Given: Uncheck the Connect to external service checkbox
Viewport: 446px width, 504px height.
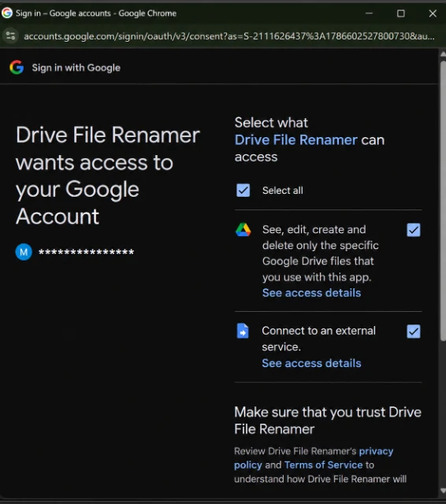Looking at the screenshot, I should pos(413,332).
